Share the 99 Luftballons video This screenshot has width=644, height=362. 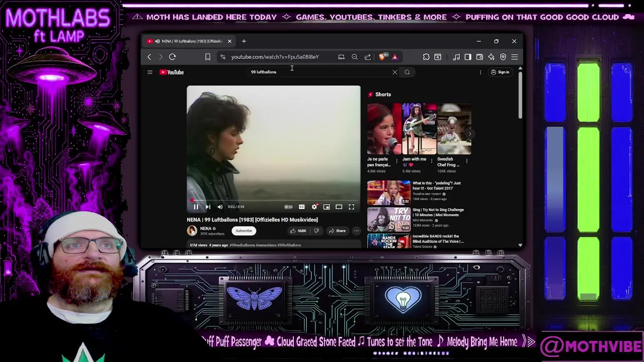(337, 231)
